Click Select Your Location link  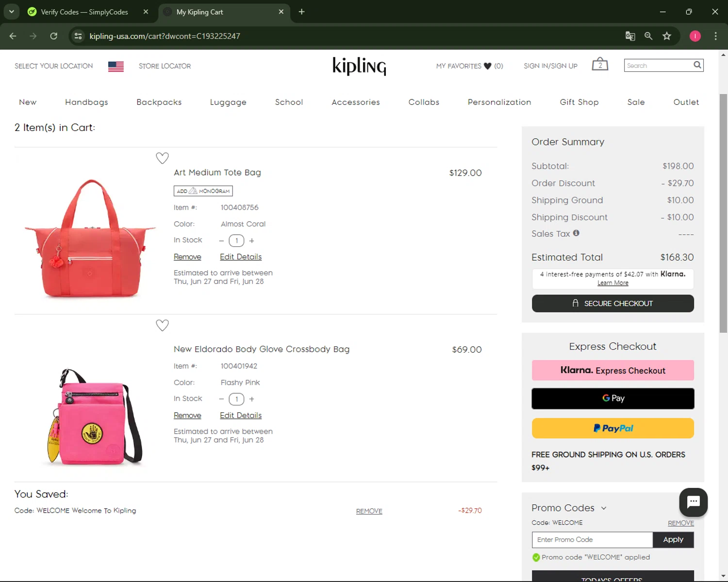point(53,66)
